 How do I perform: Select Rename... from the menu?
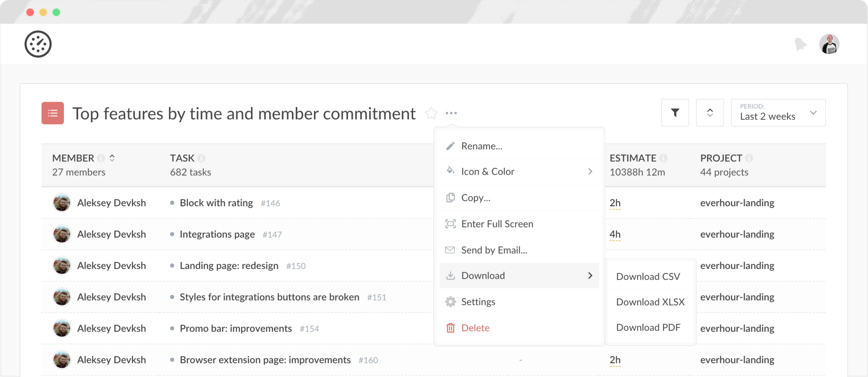(x=482, y=146)
